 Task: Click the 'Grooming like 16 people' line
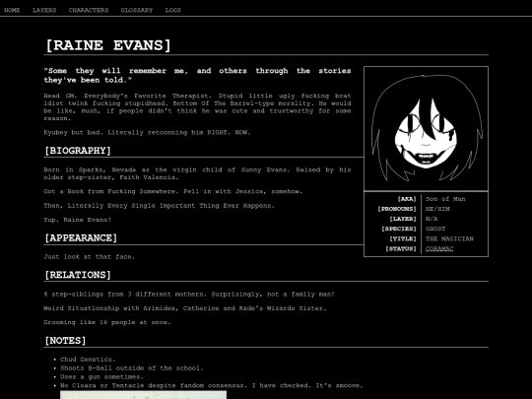(x=107, y=322)
